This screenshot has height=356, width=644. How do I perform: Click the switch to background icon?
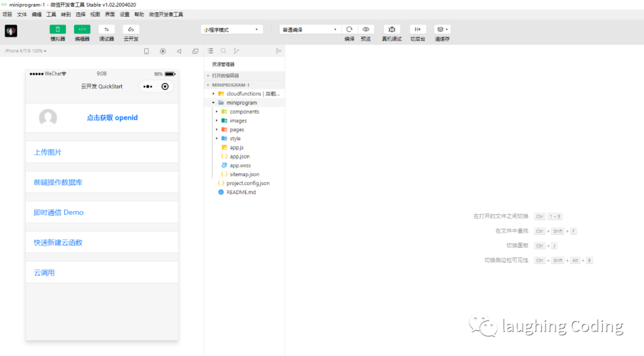[417, 29]
